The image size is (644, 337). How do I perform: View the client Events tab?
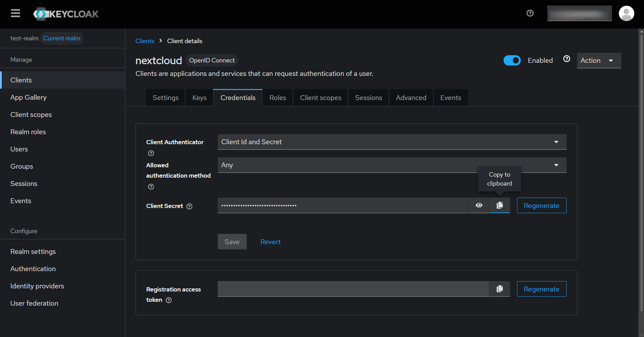(x=451, y=98)
